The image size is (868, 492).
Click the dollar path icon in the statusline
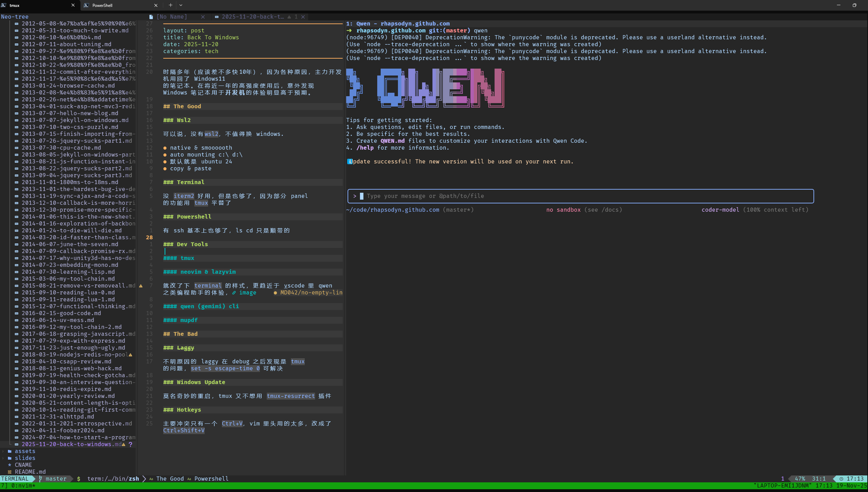coord(79,479)
